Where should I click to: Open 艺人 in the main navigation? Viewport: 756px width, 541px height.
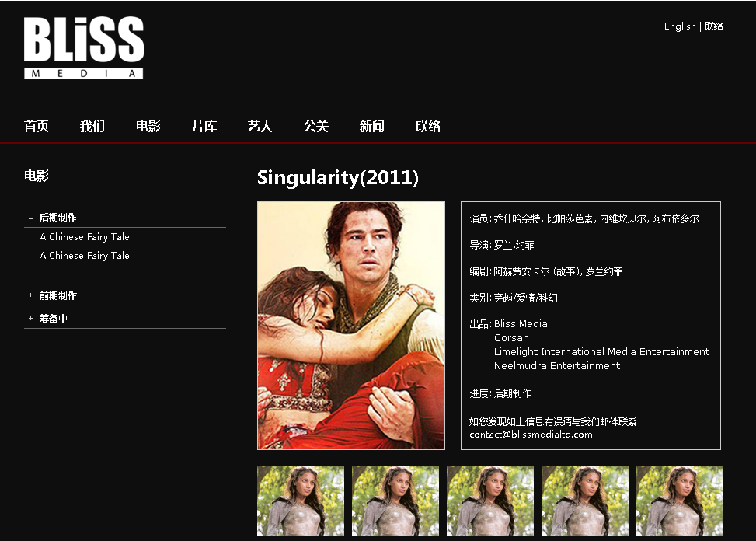pos(260,127)
